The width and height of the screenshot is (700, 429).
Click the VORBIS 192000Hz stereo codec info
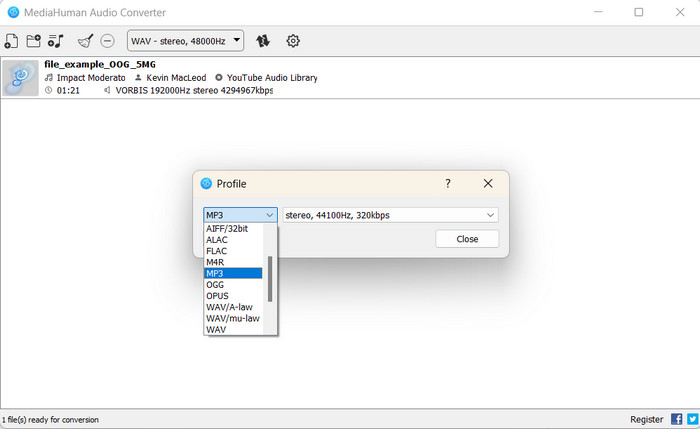coord(194,90)
